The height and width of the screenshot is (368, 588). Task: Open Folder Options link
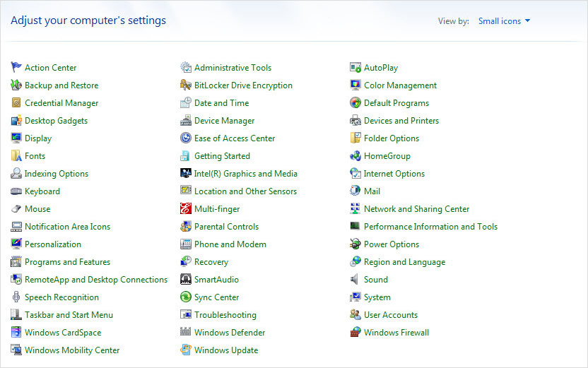pyautogui.click(x=392, y=138)
